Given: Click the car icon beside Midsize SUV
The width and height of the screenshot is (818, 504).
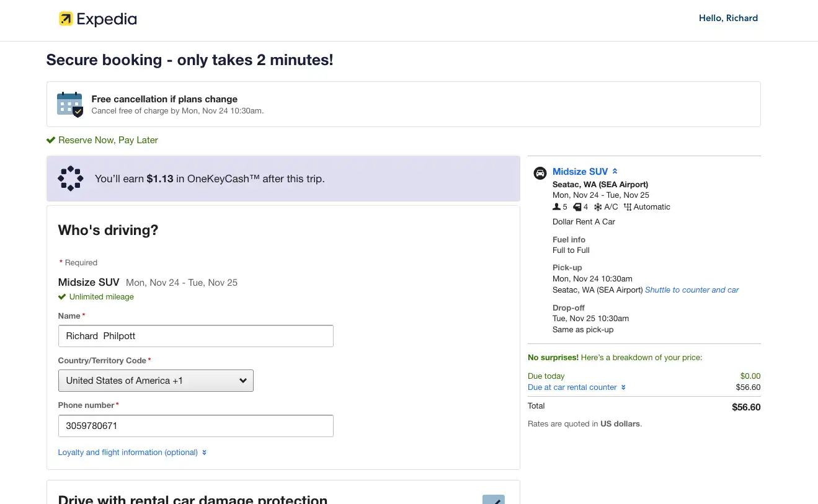Looking at the screenshot, I should point(540,172).
